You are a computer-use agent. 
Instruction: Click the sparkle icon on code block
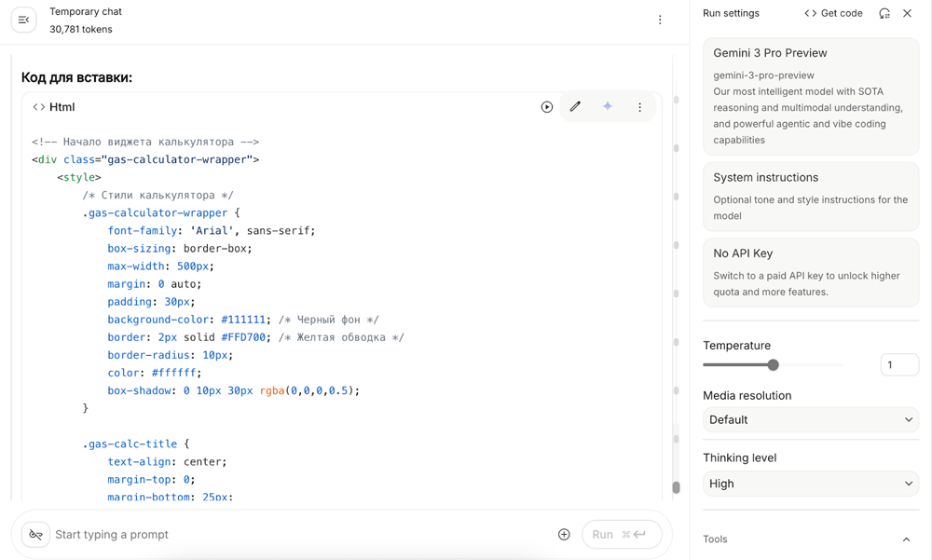tap(608, 107)
